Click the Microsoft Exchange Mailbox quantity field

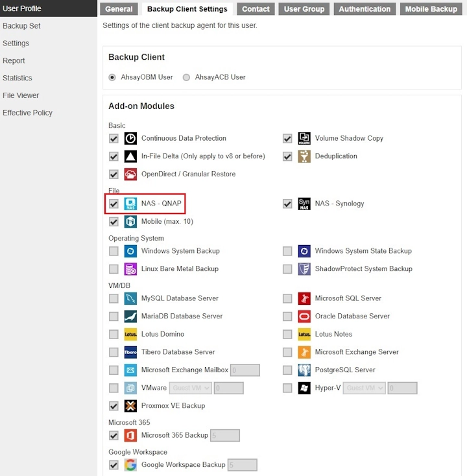pyautogui.click(x=245, y=370)
